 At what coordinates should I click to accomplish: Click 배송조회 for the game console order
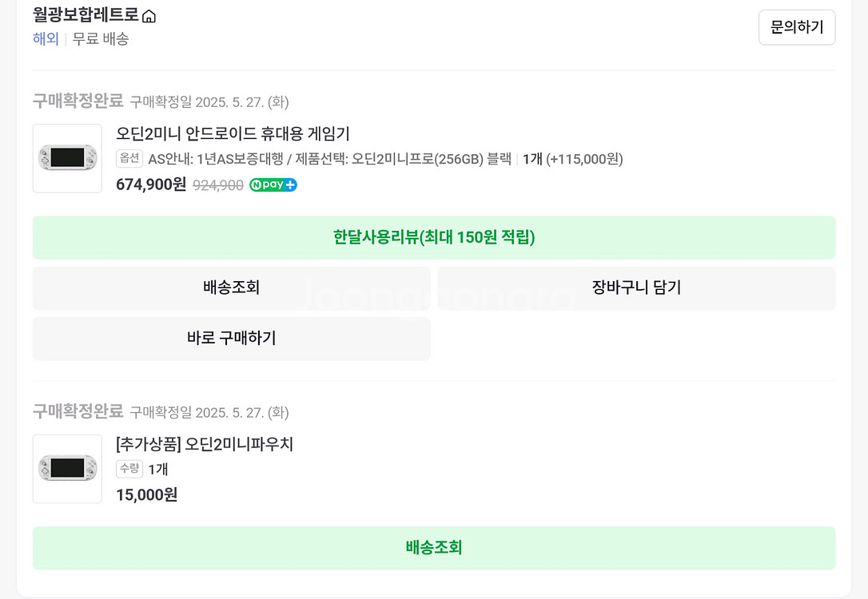tap(231, 288)
